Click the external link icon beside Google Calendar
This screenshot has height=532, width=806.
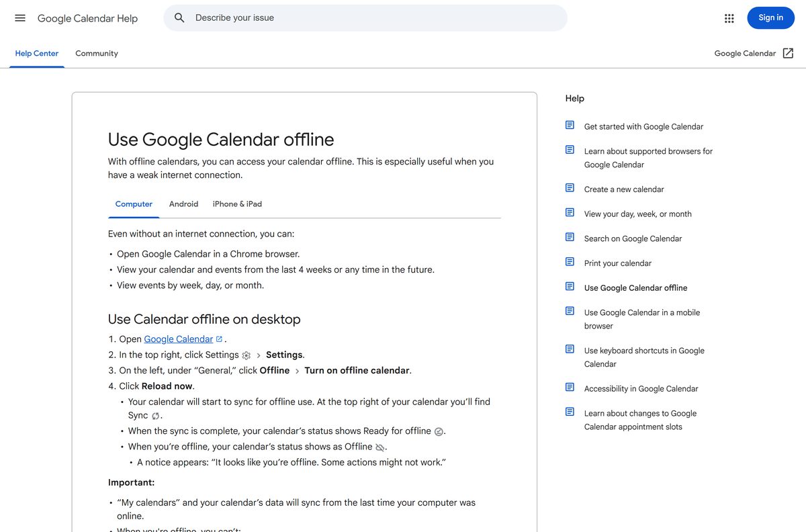789,53
